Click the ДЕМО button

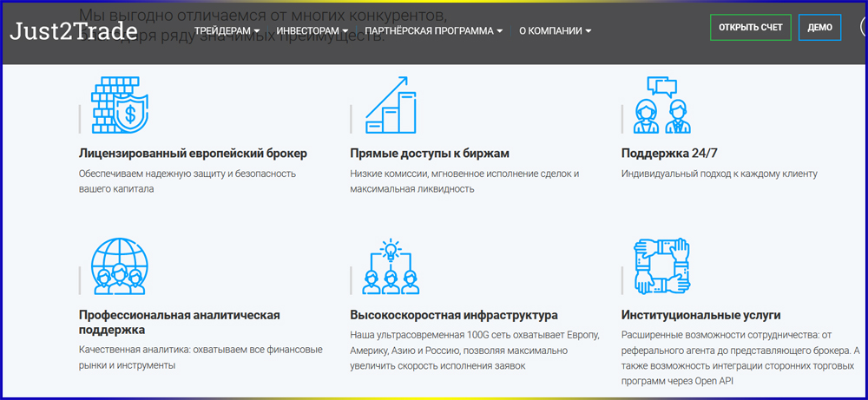pyautogui.click(x=820, y=28)
